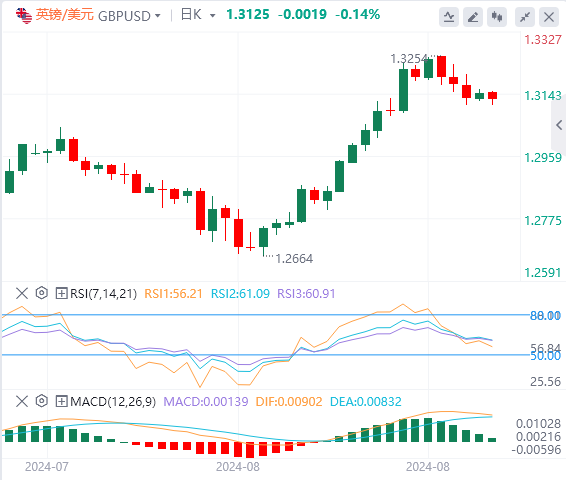Click the shrink/collapse chart arrows icon
The height and width of the screenshot is (480, 566).
coord(525,17)
